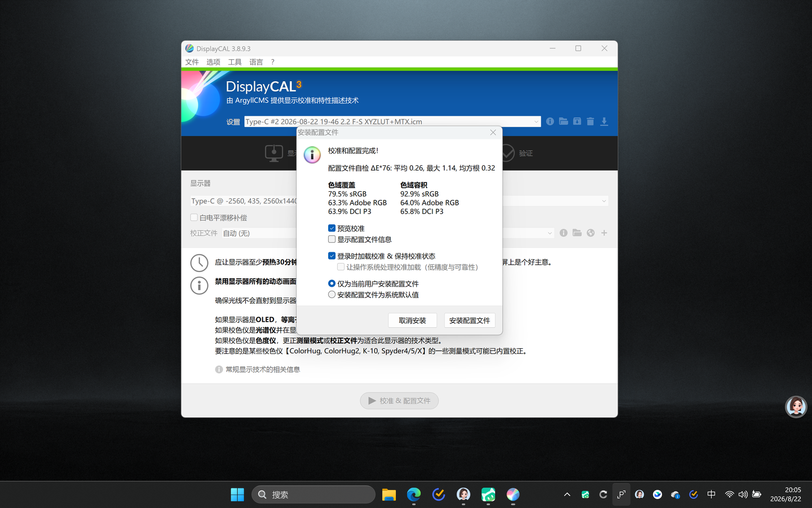Click the floating avatar assistant icon
The width and height of the screenshot is (812, 508).
(796, 406)
